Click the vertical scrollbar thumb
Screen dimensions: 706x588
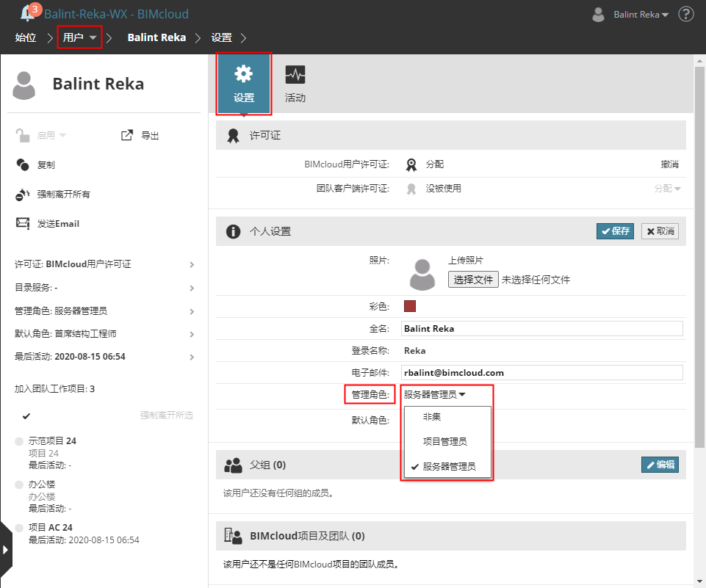point(699,257)
